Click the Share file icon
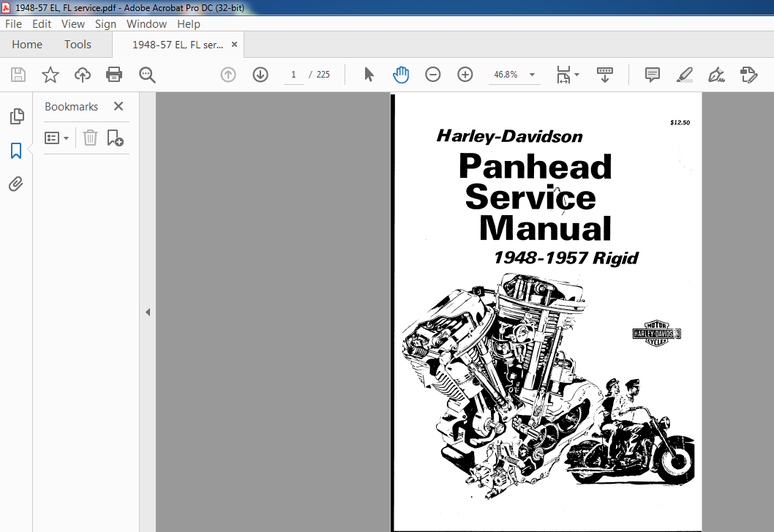This screenshot has width=774, height=532. (x=749, y=75)
